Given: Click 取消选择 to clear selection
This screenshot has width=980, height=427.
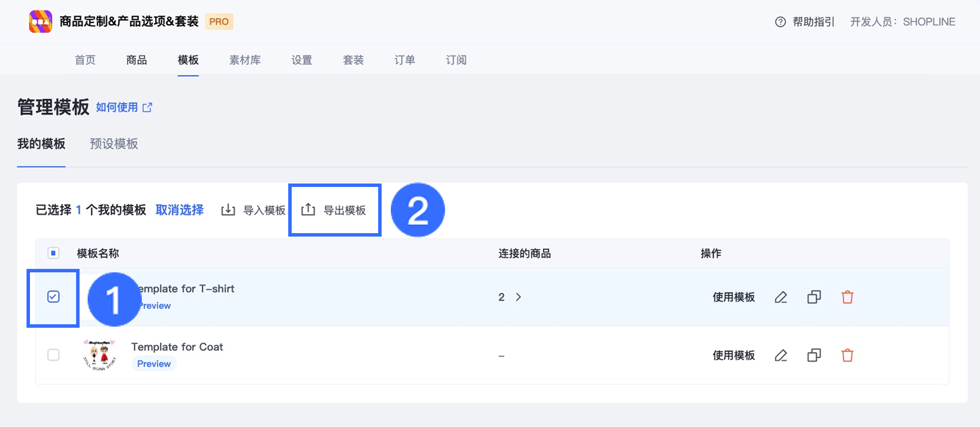Looking at the screenshot, I should 179,210.
